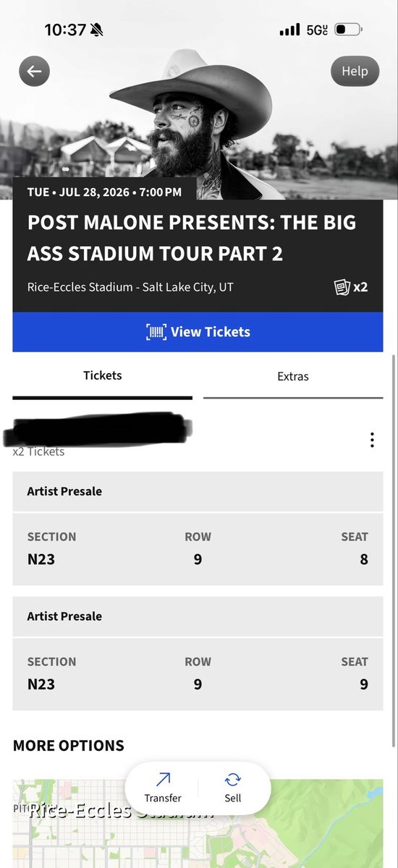Tap the barcode icon beside View Tickets

click(x=156, y=332)
